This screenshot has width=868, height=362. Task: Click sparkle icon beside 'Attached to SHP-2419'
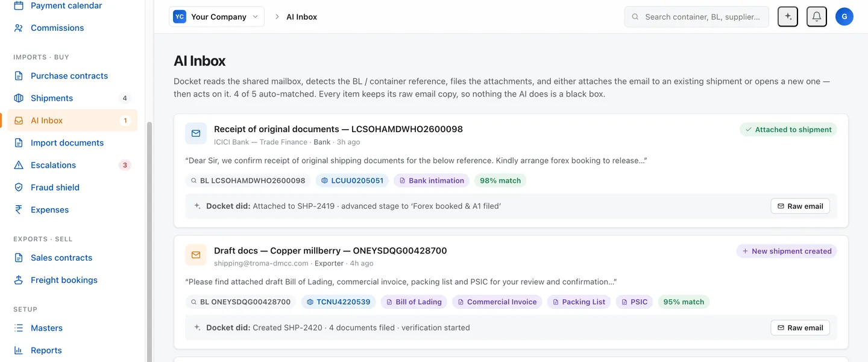pyautogui.click(x=197, y=206)
